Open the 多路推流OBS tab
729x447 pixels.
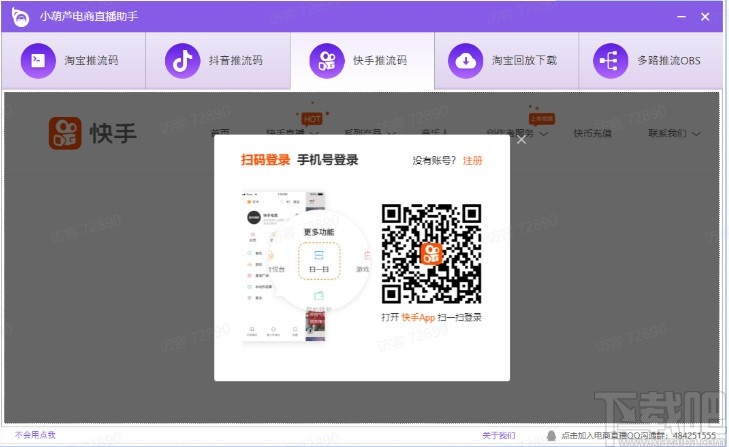click(651, 60)
